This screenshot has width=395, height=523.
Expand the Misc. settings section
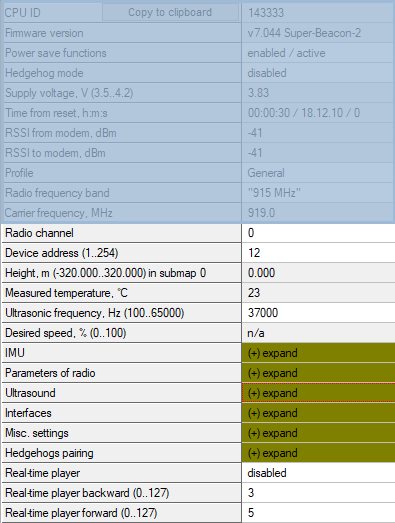pos(318,433)
